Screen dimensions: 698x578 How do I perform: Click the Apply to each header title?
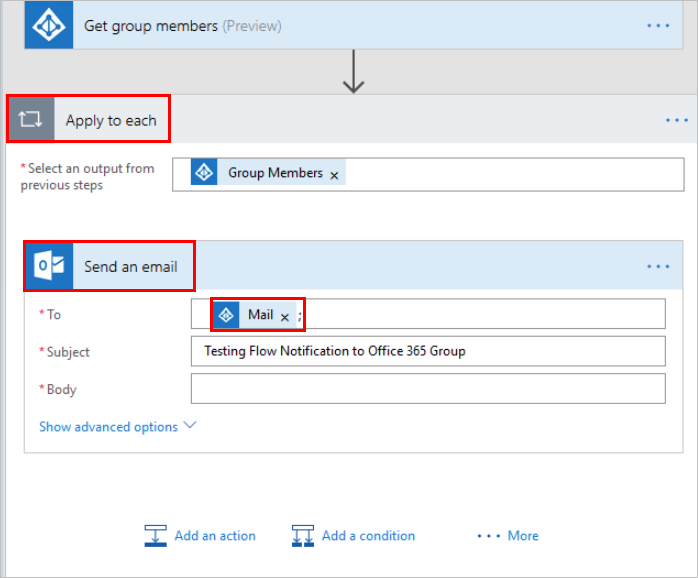point(111,121)
